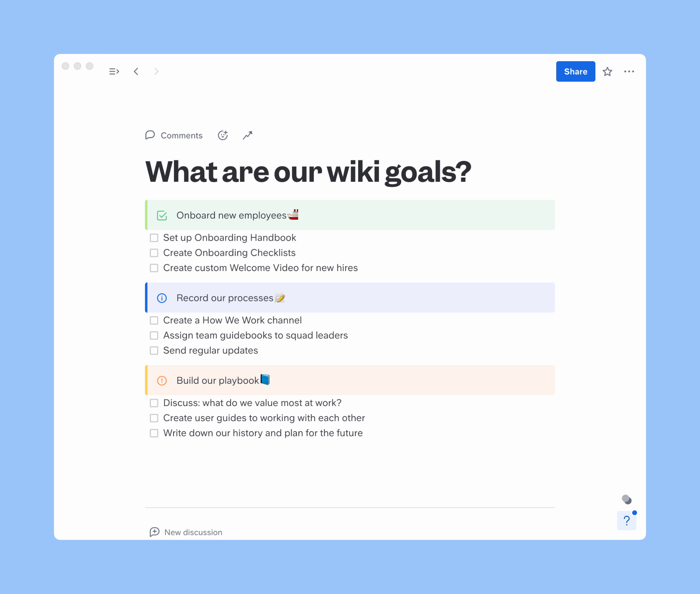The image size is (700, 594).
Task: Click the Comments icon
Action: point(150,135)
